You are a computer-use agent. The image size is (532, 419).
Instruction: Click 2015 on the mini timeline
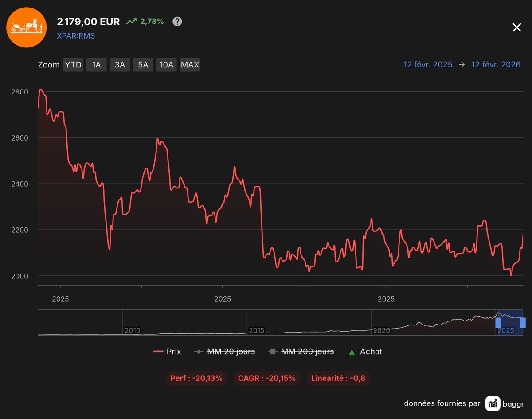tap(255, 330)
